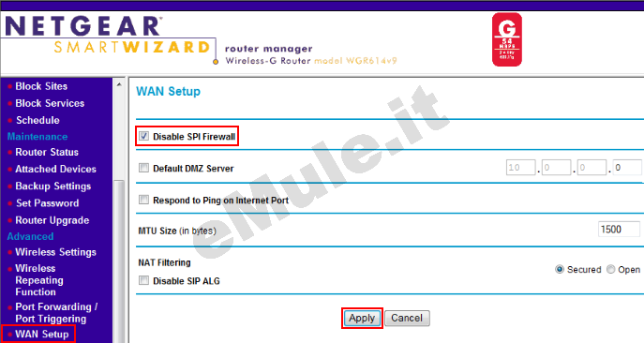Click the Advanced section heading
The height and width of the screenshot is (343, 644).
click(30, 236)
